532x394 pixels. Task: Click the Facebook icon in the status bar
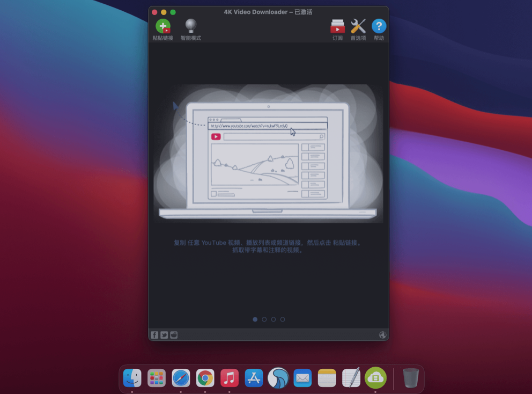tap(154, 334)
